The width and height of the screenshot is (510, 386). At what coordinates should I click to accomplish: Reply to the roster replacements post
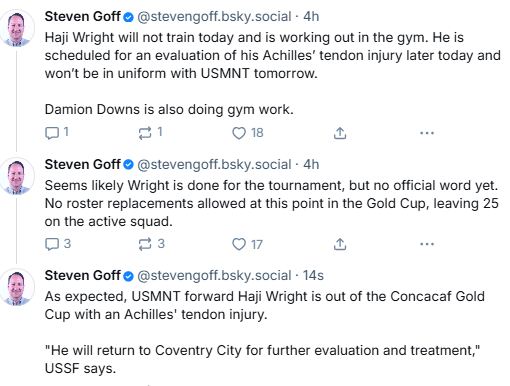58,244
